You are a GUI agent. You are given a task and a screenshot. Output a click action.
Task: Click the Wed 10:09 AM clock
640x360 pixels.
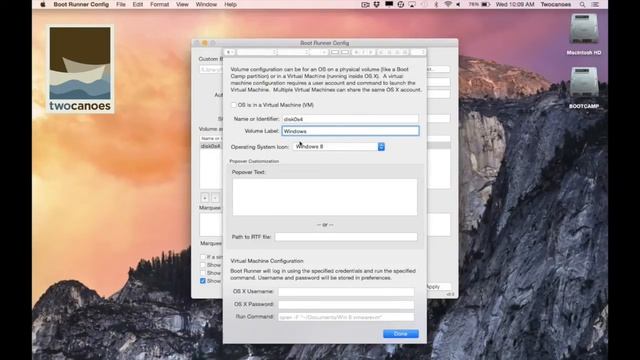[515, 4]
